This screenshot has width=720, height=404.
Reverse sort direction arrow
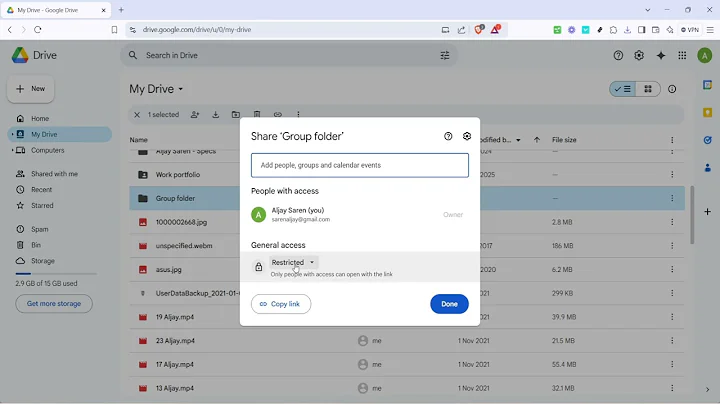tap(537, 140)
